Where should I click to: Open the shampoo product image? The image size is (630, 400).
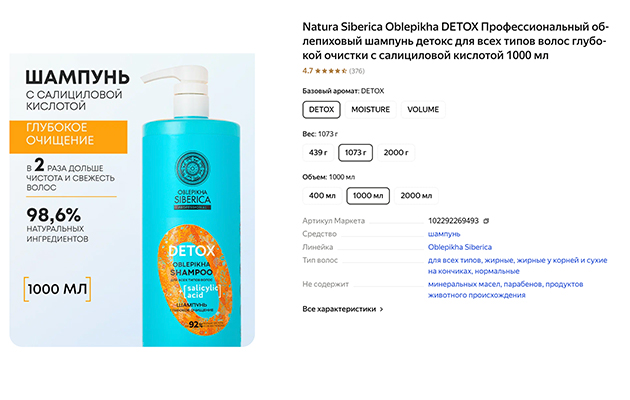pos(132,200)
